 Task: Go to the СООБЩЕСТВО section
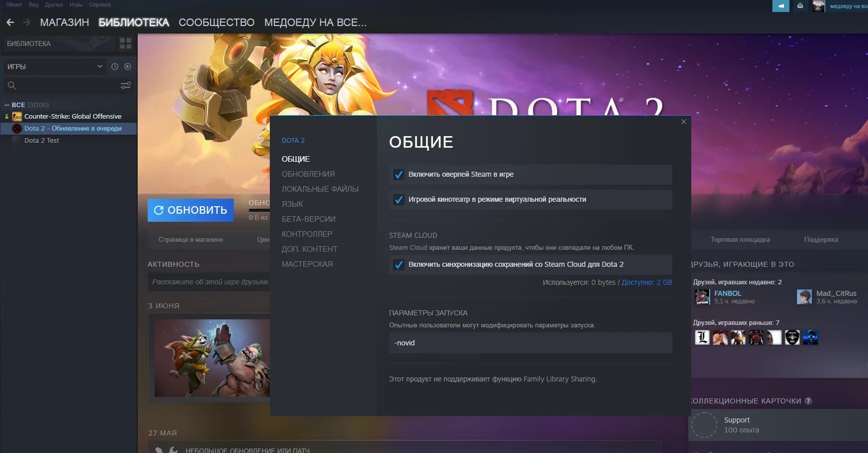coord(217,23)
